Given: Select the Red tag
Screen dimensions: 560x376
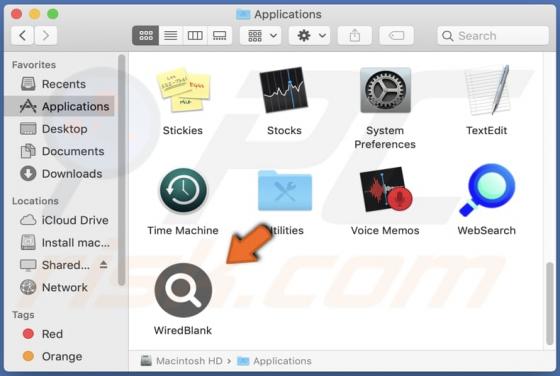Looking at the screenshot, I should point(60,334).
